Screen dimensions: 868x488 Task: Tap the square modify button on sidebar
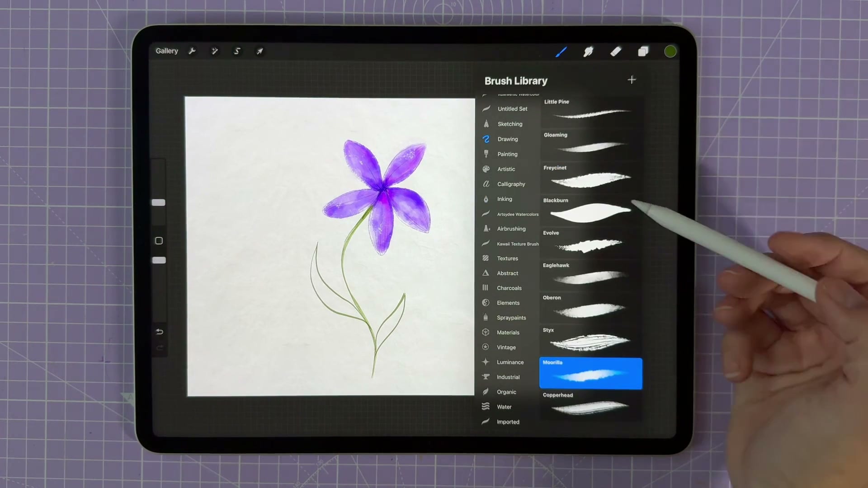tap(159, 241)
